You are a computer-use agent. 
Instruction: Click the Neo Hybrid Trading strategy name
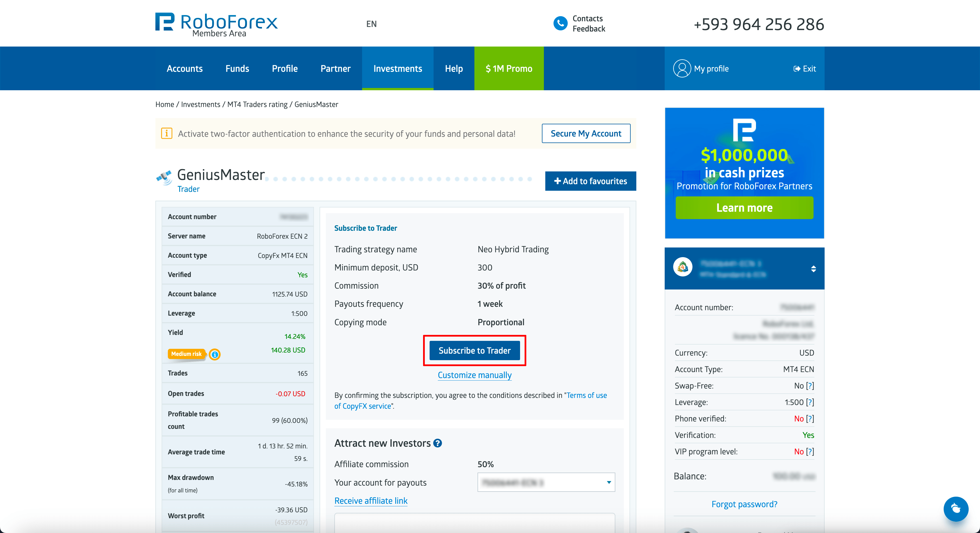click(513, 249)
